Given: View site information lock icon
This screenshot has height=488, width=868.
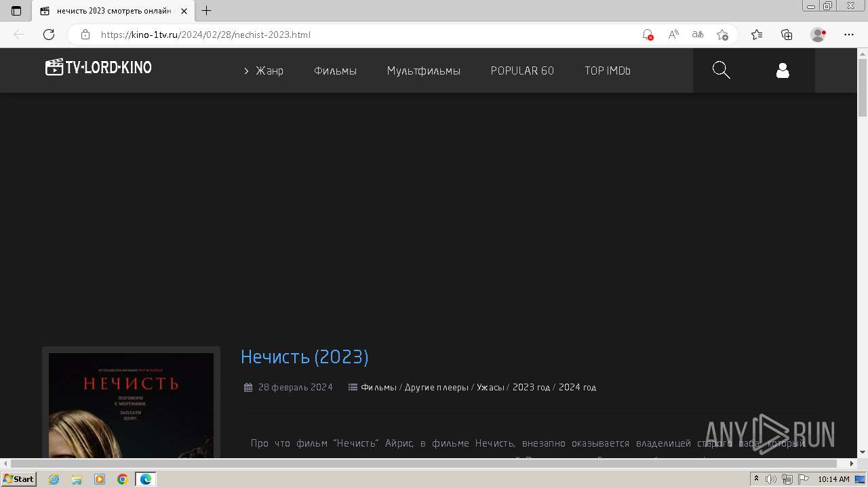Looking at the screenshot, I should [x=85, y=35].
